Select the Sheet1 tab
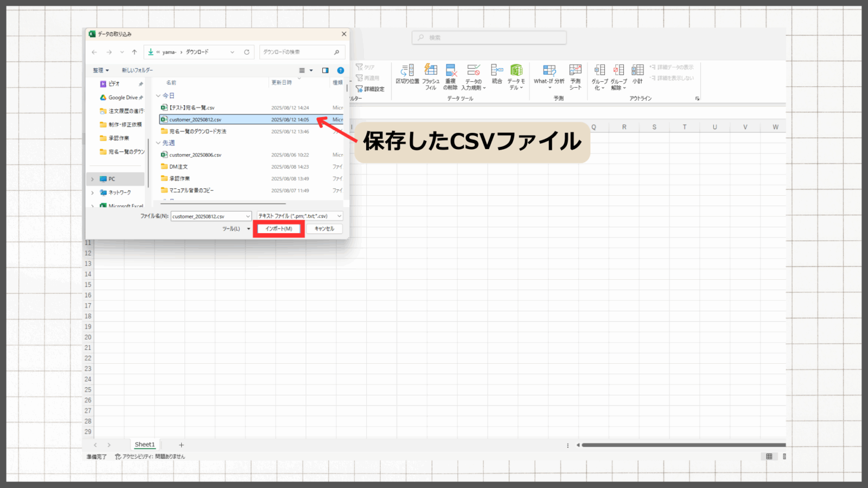The image size is (868, 488). (x=145, y=445)
